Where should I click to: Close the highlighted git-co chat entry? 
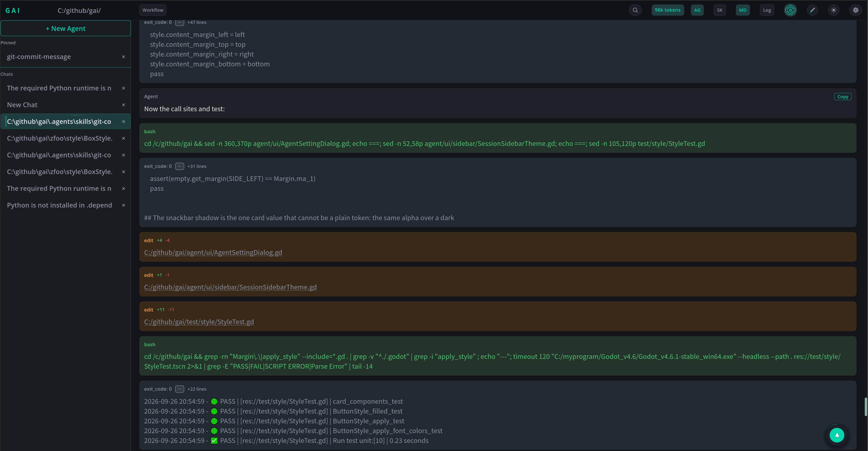point(123,122)
